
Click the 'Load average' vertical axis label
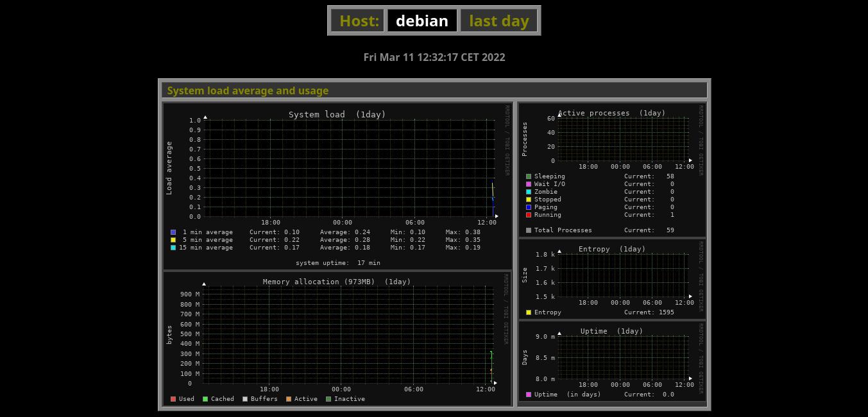[169, 168]
